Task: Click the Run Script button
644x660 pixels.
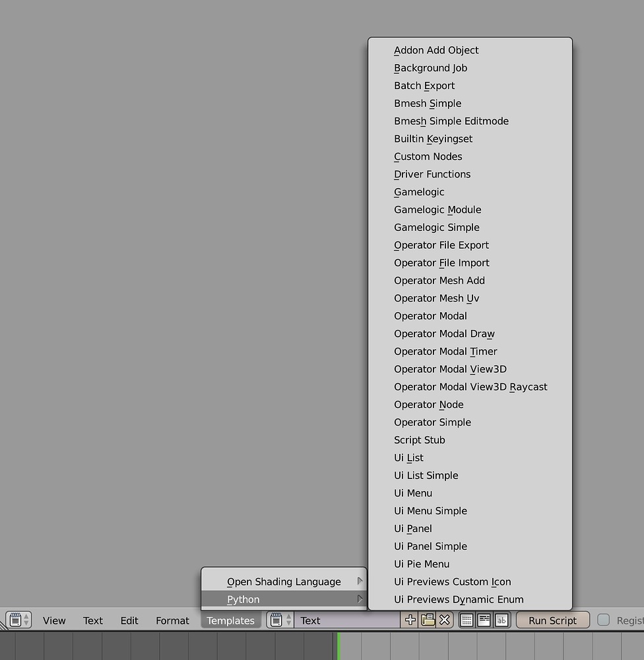Action: coord(553,620)
